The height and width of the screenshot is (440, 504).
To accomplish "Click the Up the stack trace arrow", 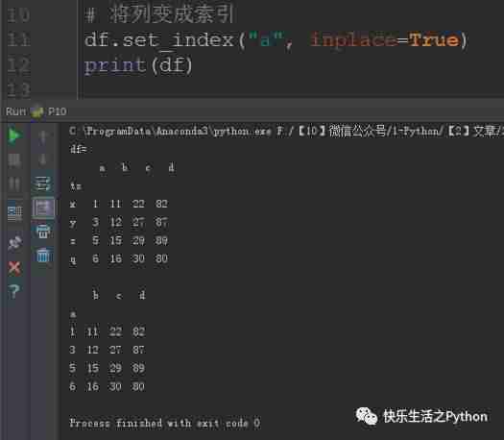I will tap(43, 137).
